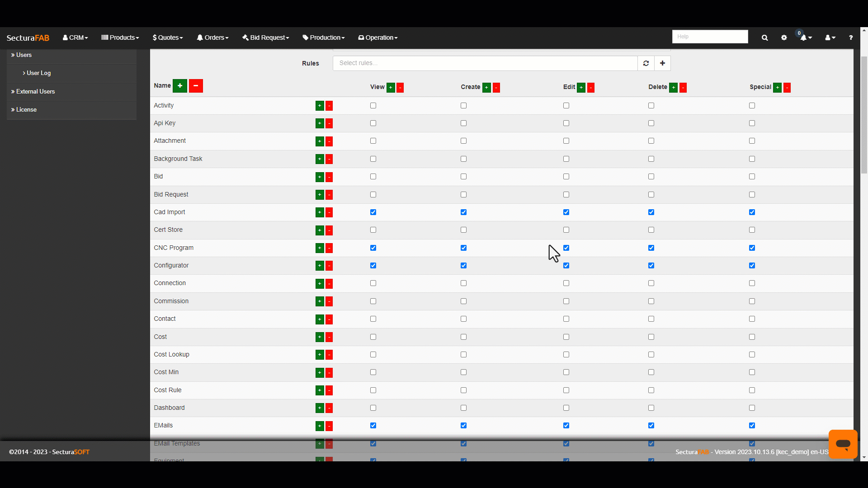Click green plus next to Name header
This screenshot has width=868, height=488.
point(180,86)
